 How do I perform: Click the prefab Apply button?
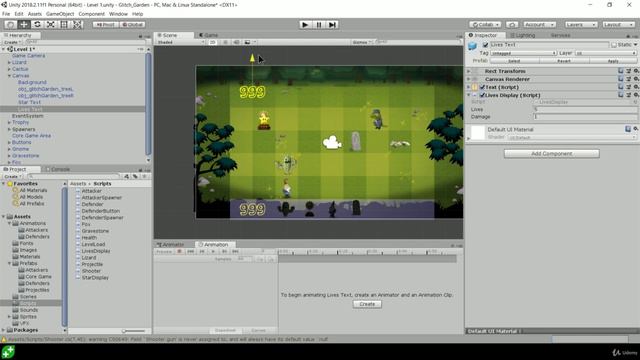(x=613, y=61)
